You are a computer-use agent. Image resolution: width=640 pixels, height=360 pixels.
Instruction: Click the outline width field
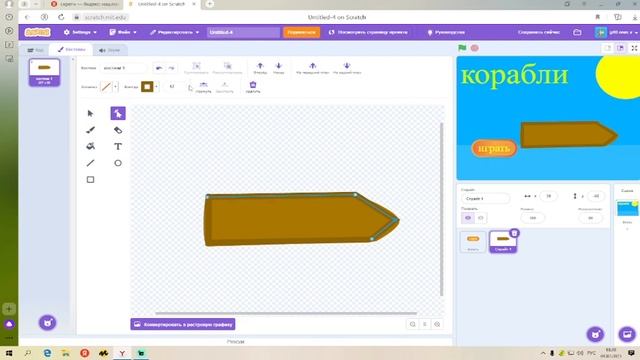point(173,87)
